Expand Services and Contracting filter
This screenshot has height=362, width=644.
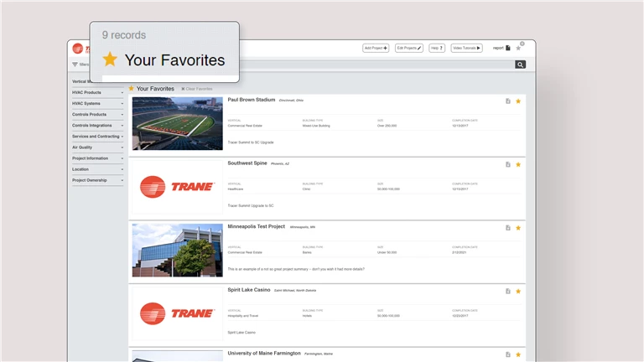97,137
